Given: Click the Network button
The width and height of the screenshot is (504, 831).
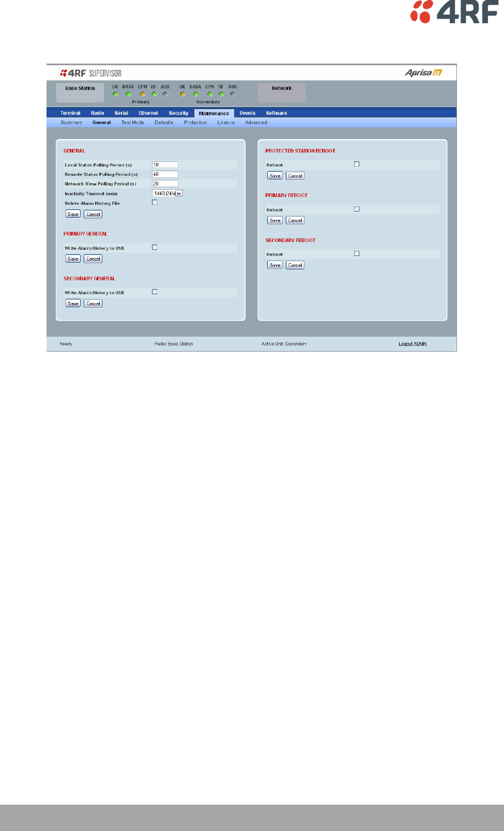Looking at the screenshot, I should [x=282, y=93].
